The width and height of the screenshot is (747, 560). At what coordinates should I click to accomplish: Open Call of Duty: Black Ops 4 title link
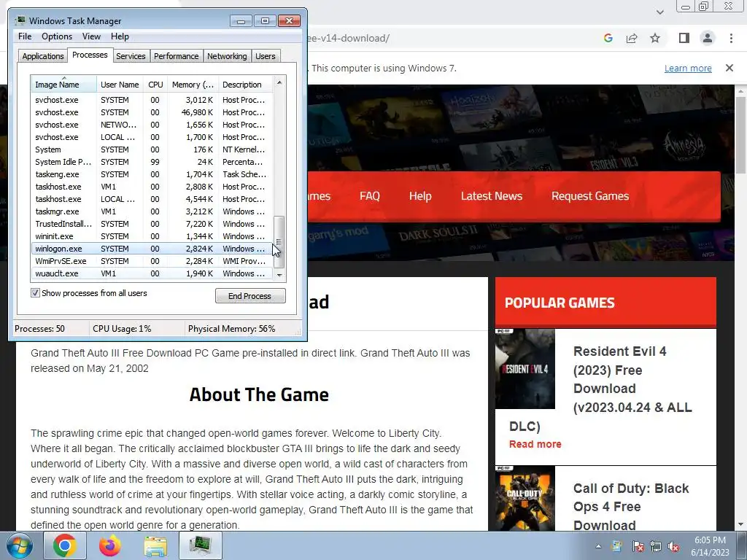pyautogui.click(x=631, y=507)
